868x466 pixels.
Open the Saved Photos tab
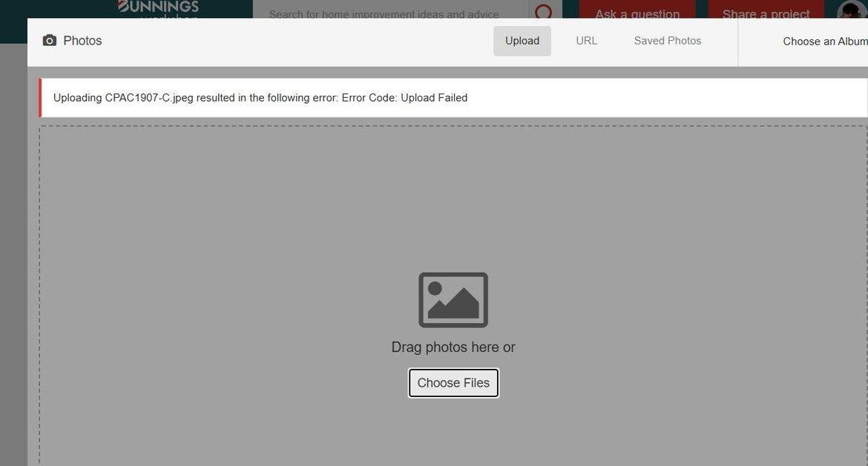pyautogui.click(x=667, y=40)
